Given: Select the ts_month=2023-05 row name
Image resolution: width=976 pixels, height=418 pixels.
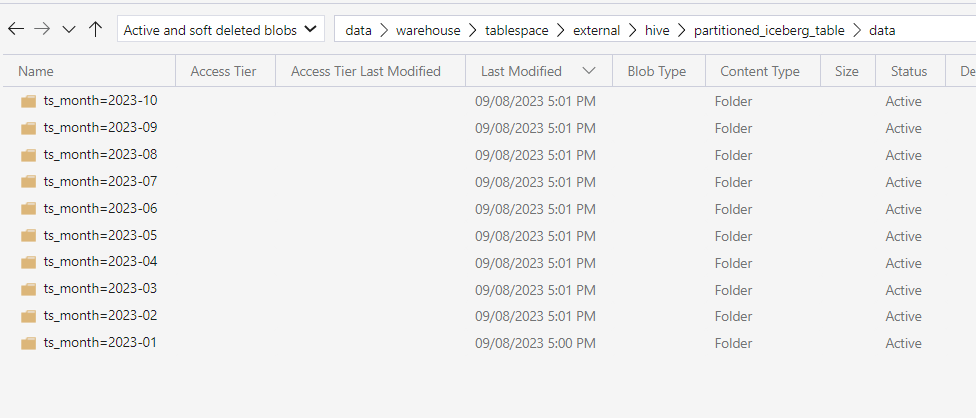Looking at the screenshot, I should [100, 236].
